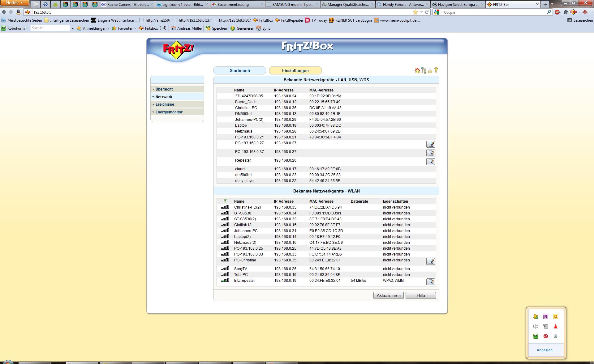
Task: Open the Favoriten dropdown
Action: pos(124,28)
